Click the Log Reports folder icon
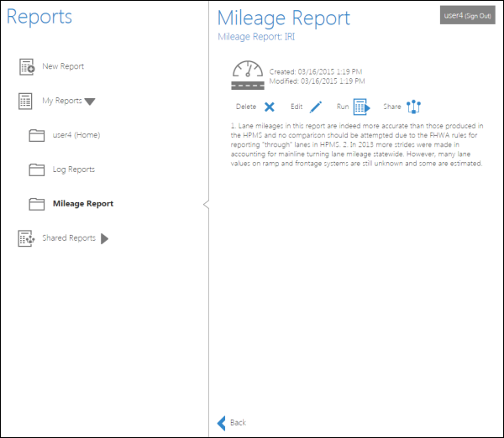This screenshot has height=438, width=504. click(x=36, y=169)
